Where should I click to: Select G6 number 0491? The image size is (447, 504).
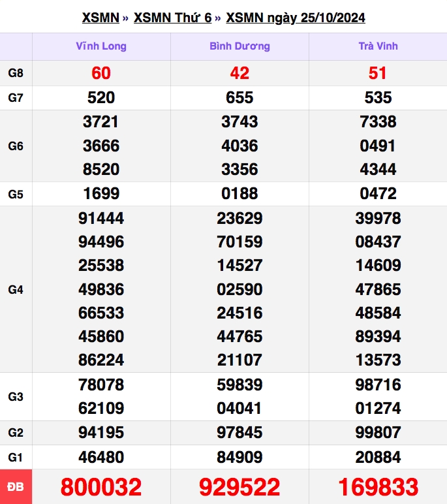pyautogui.click(x=378, y=146)
